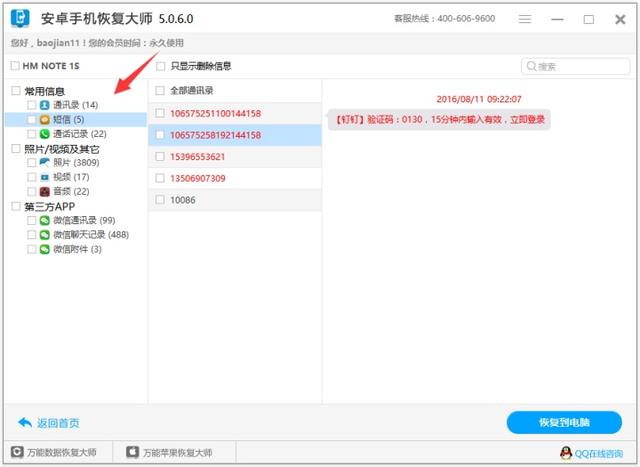Click the audio icon next to 音频 (22)
The height and width of the screenshot is (467, 640).
click(x=44, y=191)
